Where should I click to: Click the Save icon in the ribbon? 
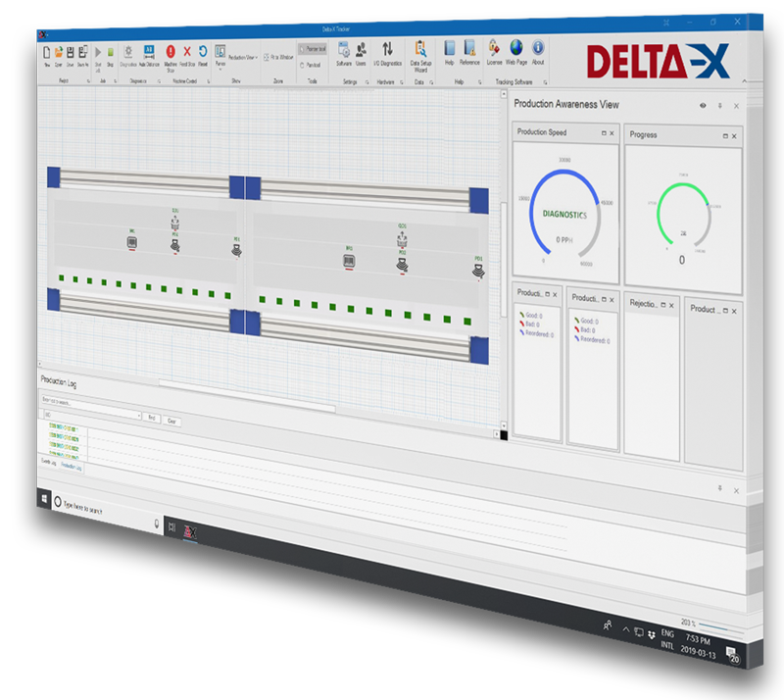(x=71, y=52)
